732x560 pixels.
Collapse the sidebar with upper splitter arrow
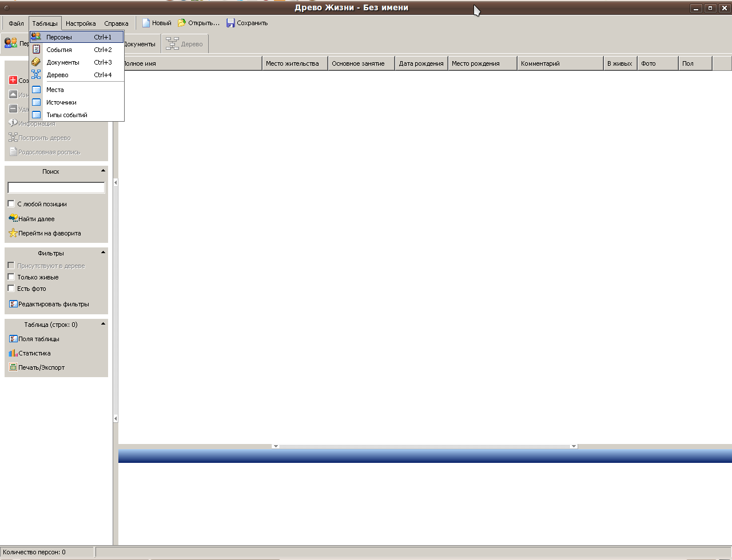tap(116, 182)
